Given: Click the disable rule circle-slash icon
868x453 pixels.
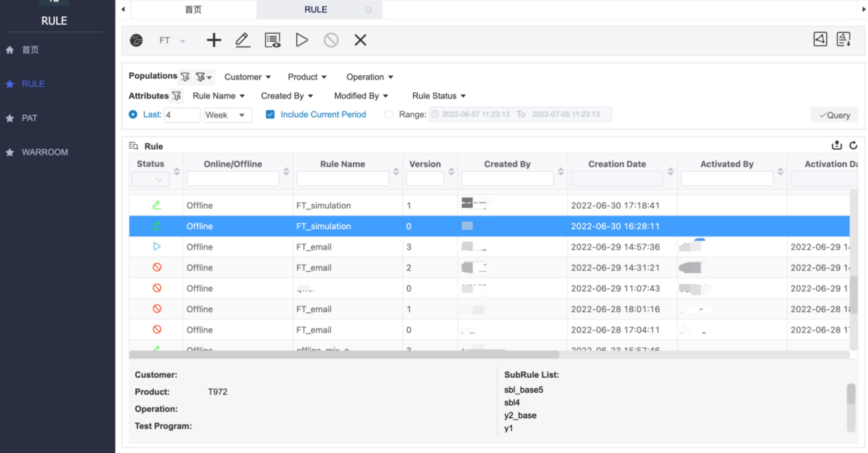Looking at the screenshot, I should [x=331, y=40].
